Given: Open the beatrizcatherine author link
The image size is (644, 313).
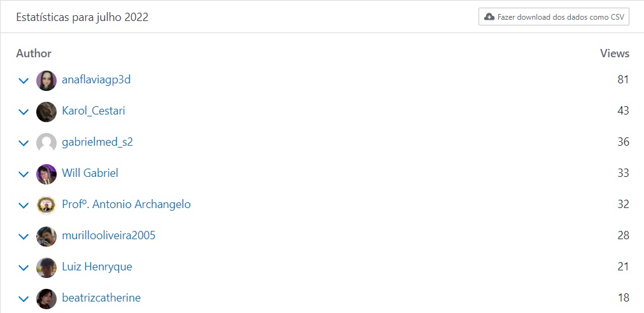Looking at the screenshot, I should [x=101, y=298].
